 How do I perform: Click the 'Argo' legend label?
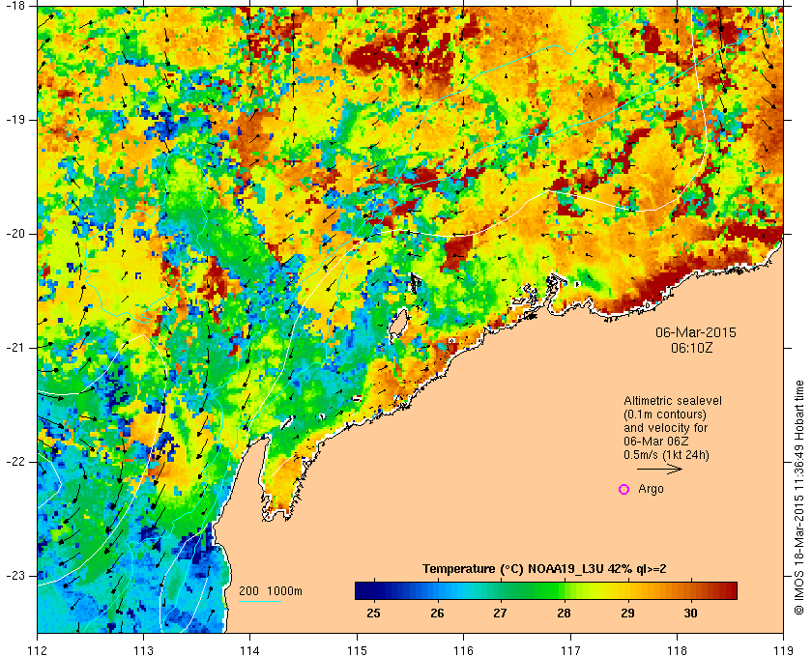(651, 489)
